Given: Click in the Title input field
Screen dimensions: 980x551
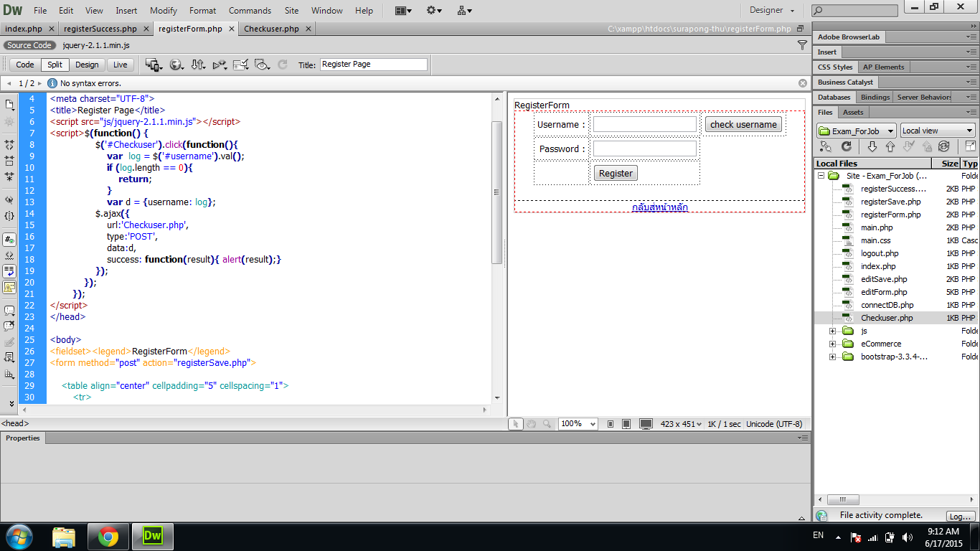Looking at the screenshot, I should [373, 65].
